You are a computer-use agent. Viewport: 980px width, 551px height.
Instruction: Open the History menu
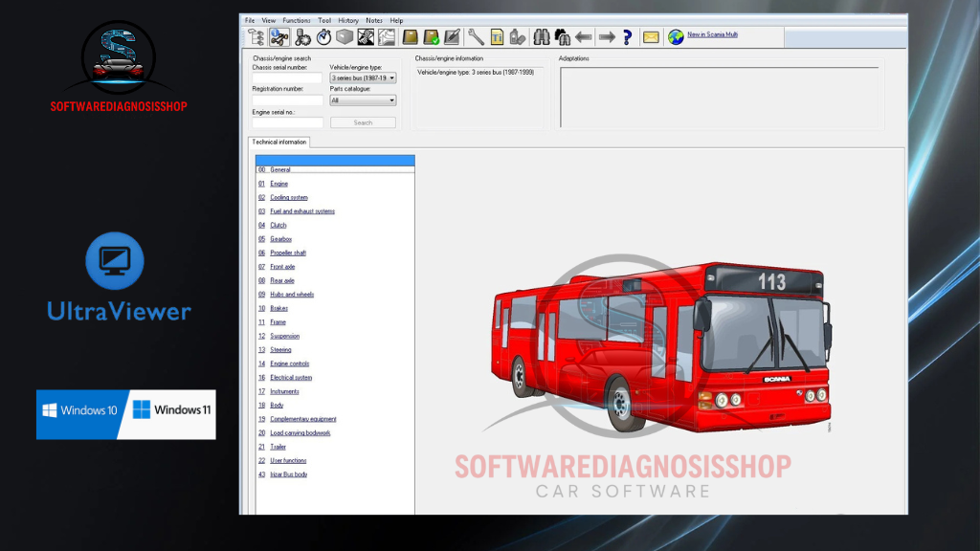348,20
